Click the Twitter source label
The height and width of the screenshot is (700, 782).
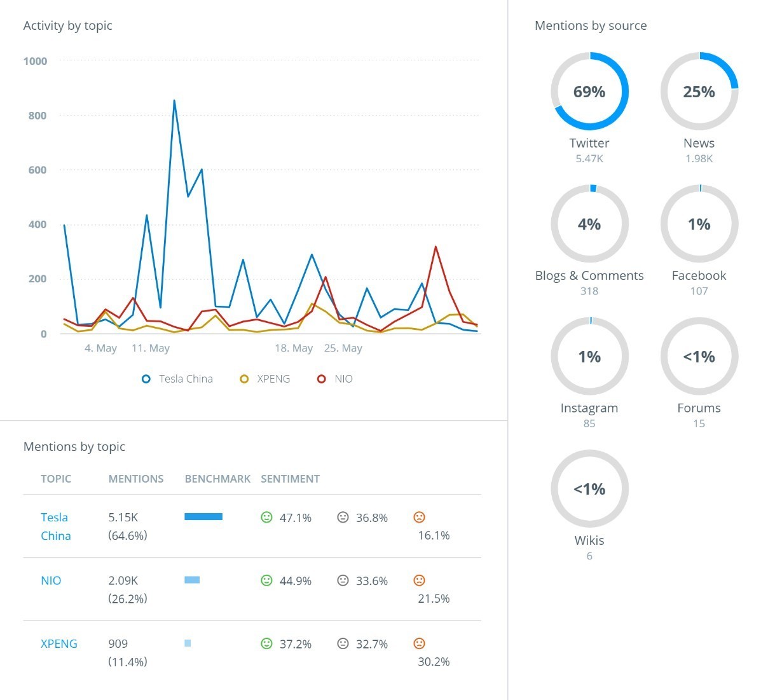589,143
